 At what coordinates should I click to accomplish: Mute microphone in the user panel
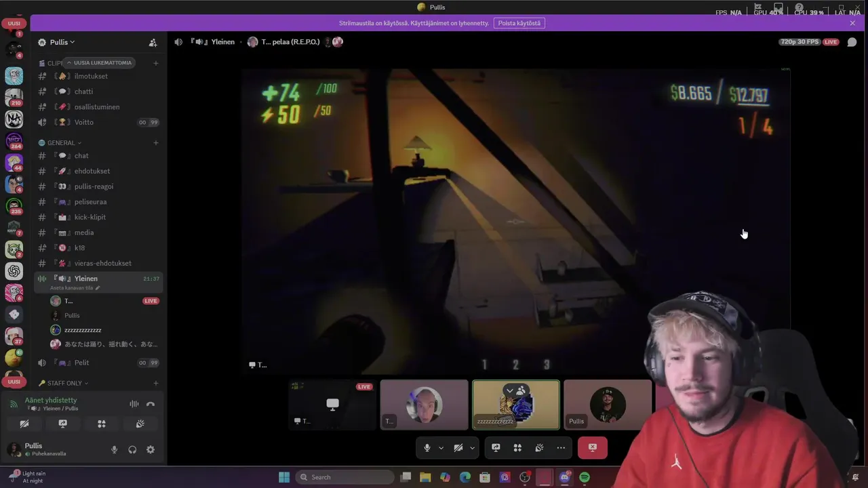coord(114,449)
